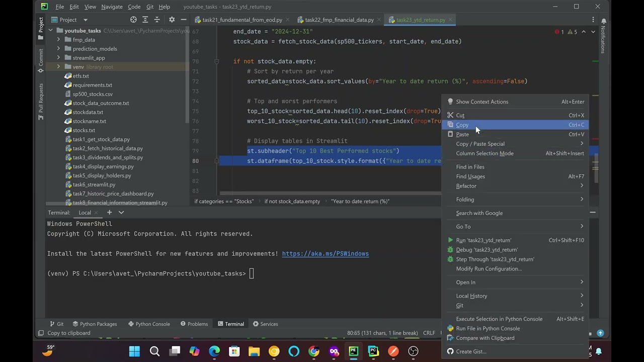Open sp500_stocks.csv file
Screen dimensions: 644x362
pyautogui.click(x=92, y=94)
